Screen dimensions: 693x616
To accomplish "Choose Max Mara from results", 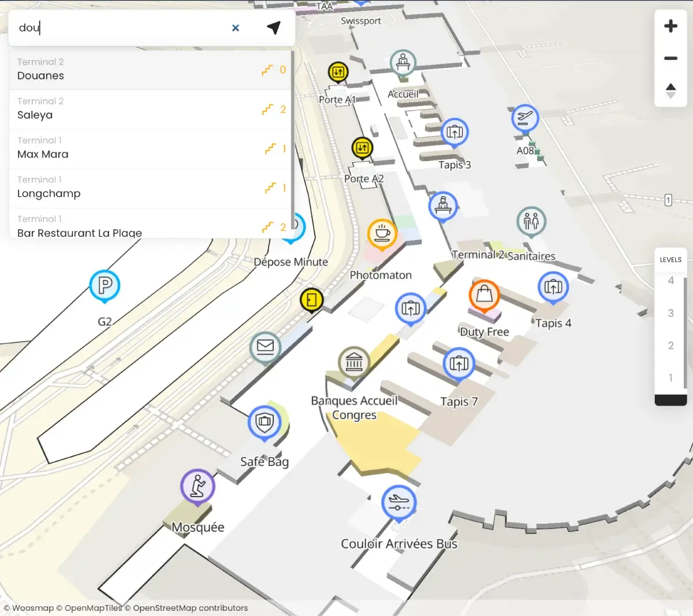I will click(x=150, y=148).
